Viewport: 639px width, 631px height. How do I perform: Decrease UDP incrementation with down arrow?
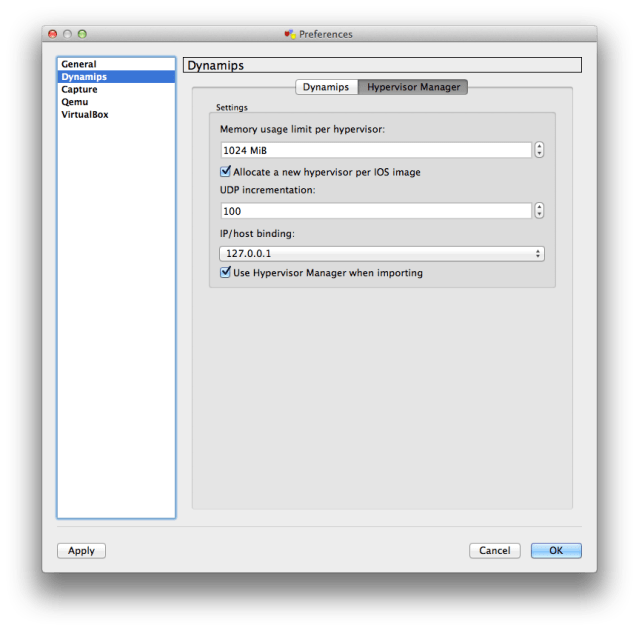coord(539,214)
